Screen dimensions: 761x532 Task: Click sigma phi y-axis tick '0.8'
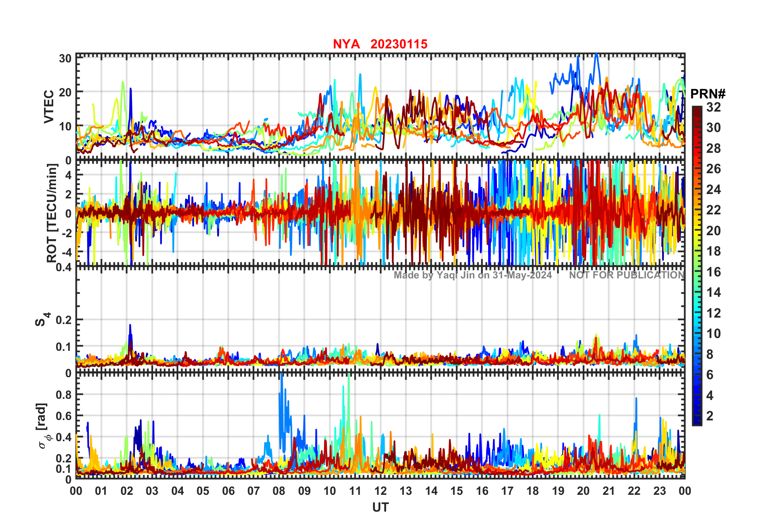[64, 395]
